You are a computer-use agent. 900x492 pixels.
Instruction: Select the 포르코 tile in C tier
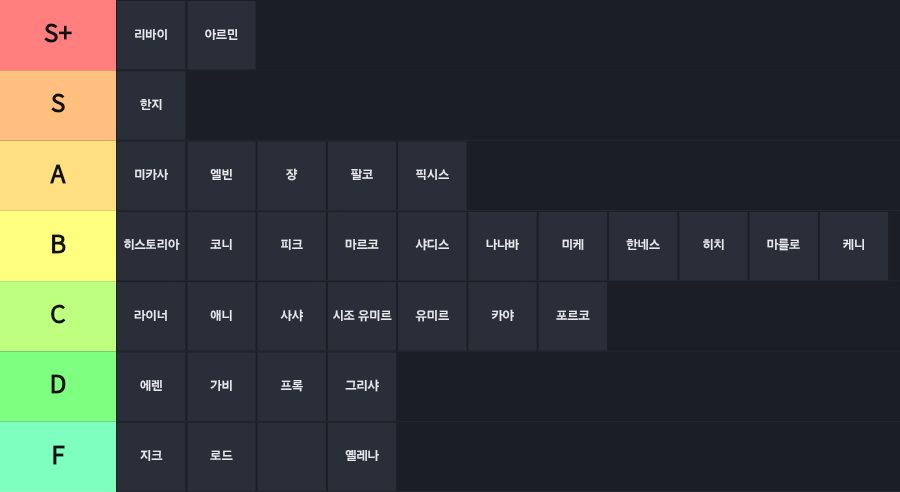[572, 316]
